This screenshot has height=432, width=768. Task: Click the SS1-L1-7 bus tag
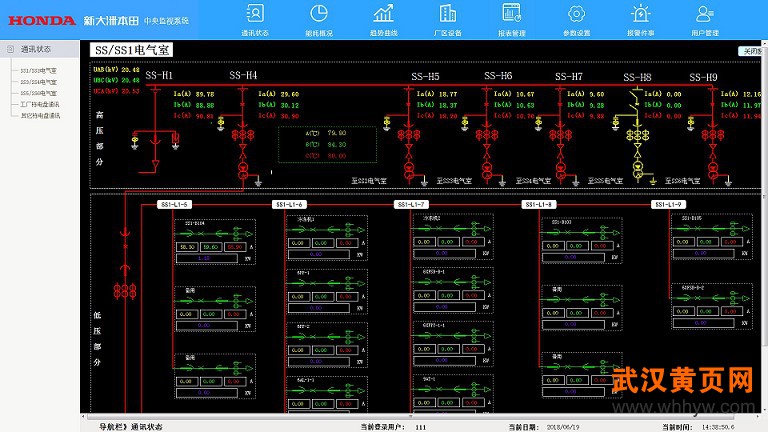[411, 204]
